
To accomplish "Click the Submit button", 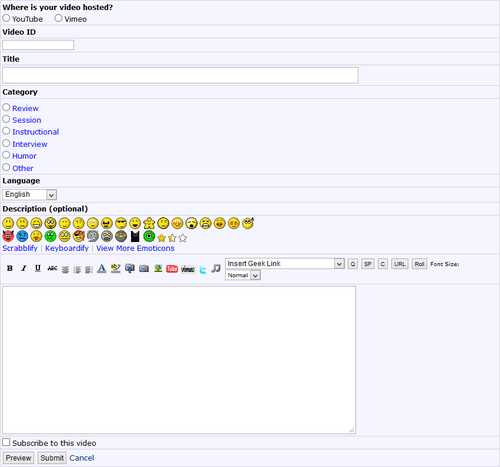I will 52,458.
